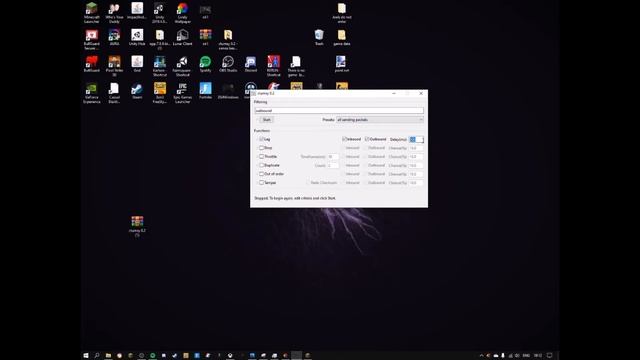Image resolution: width=640 pixels, height=360 pixels.
Task: Open the Minecraft Launcher desktop icon
Action: [91, 12]
